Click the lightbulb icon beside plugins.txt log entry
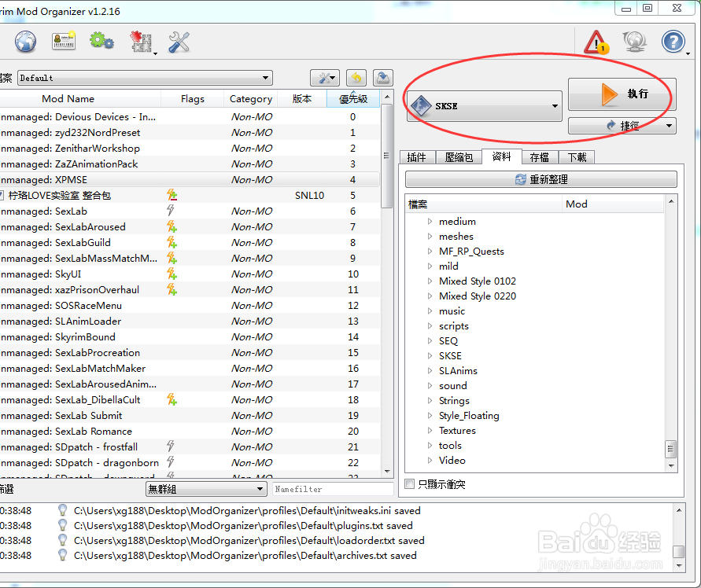Image resolution: width=701 pixels, height=588 pixels. coord(63,525)
